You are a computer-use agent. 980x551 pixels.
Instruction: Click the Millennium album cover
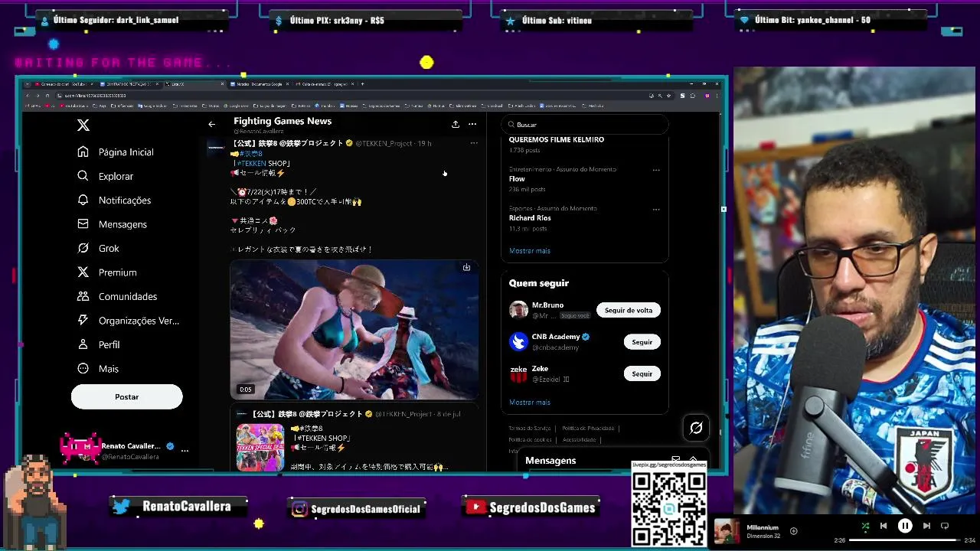tap(727, 532)
